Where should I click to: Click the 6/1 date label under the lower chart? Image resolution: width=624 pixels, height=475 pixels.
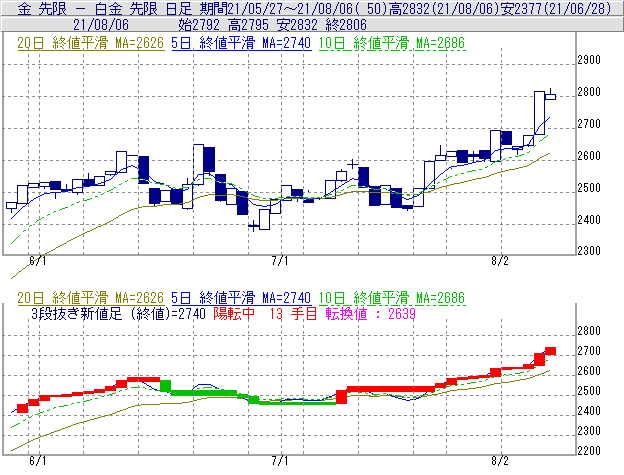pyautogui.click(x=38, y=461)
